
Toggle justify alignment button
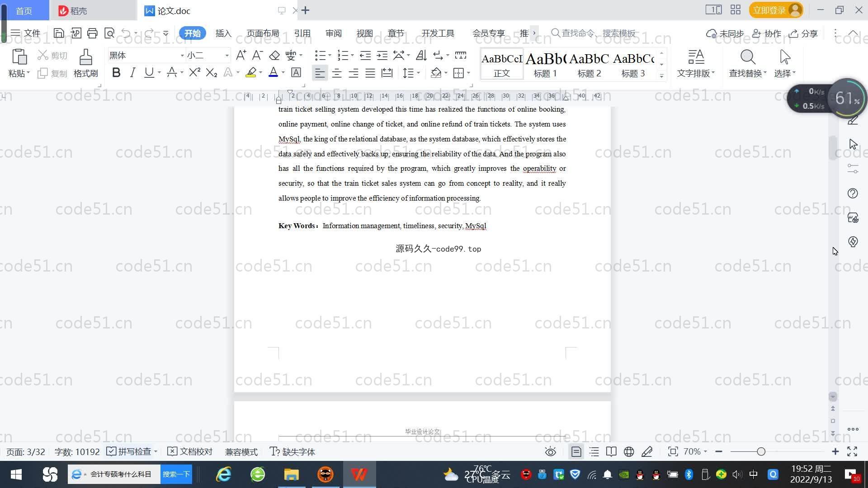pos(370,73)
